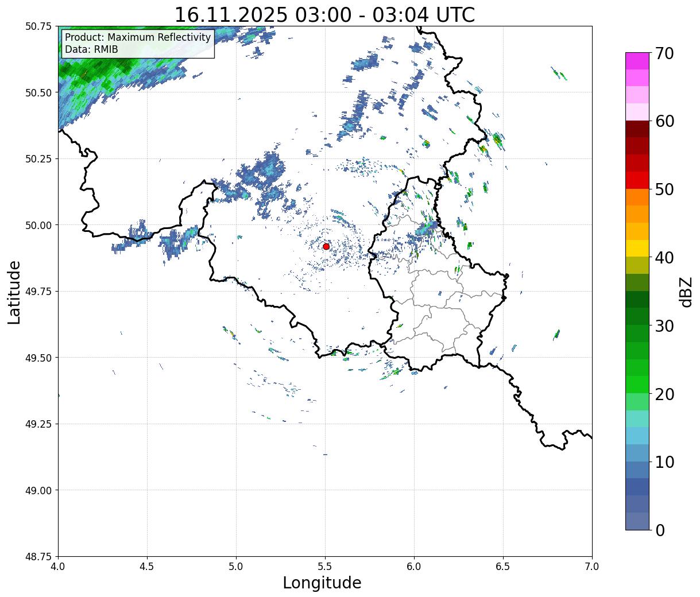Click the longitude tick label 6.0
The height and width of the screenshot is (597, 700).
414,566
